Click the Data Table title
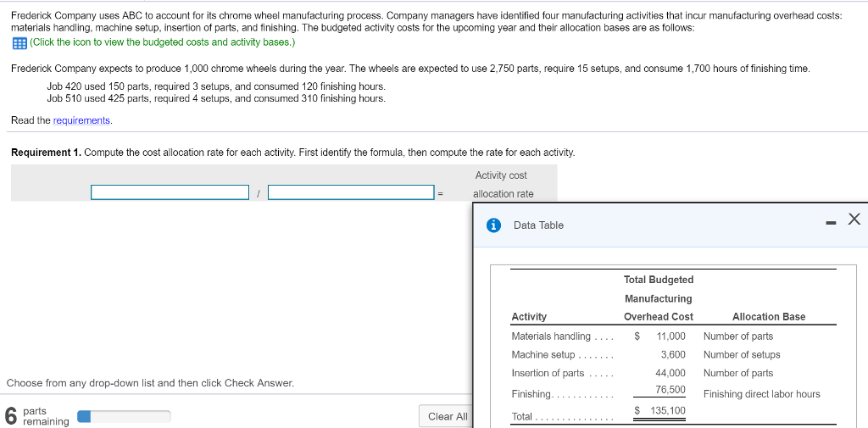868x428 pixels. click(538, 225)
